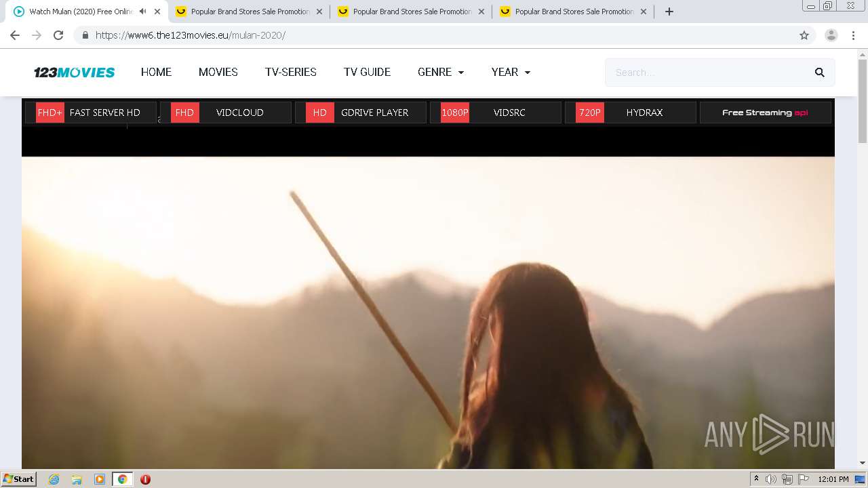
Task: Click the padlock site info icon
Action: [x=85, y=35]
